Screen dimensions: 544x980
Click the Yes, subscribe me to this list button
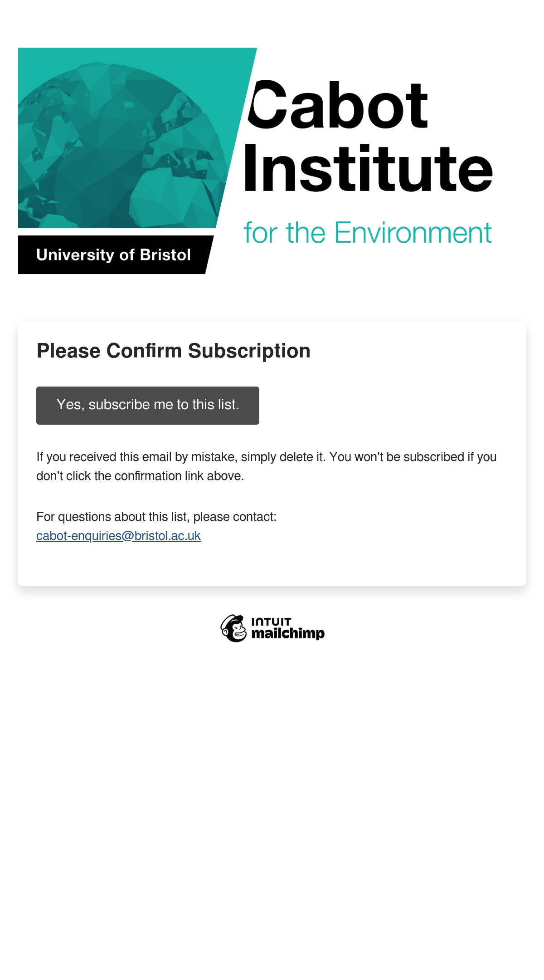[x=148, y=405]
